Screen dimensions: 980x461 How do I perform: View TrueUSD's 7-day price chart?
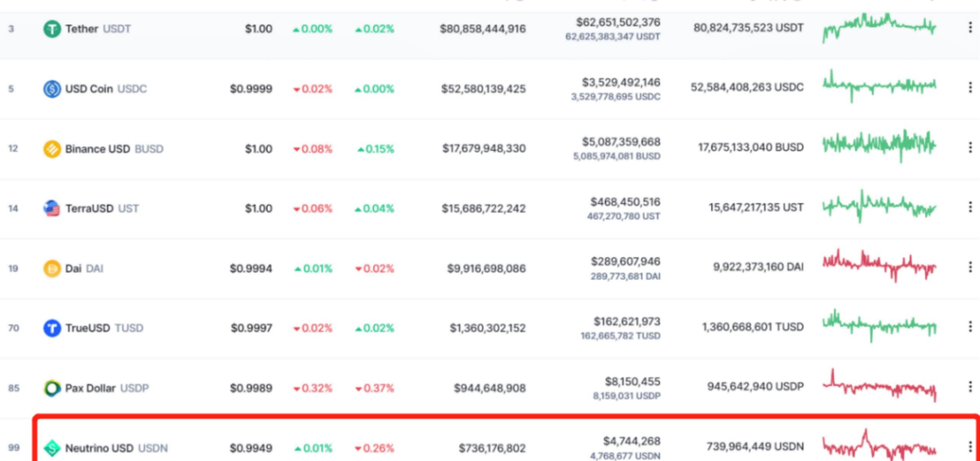click(879, 325)
